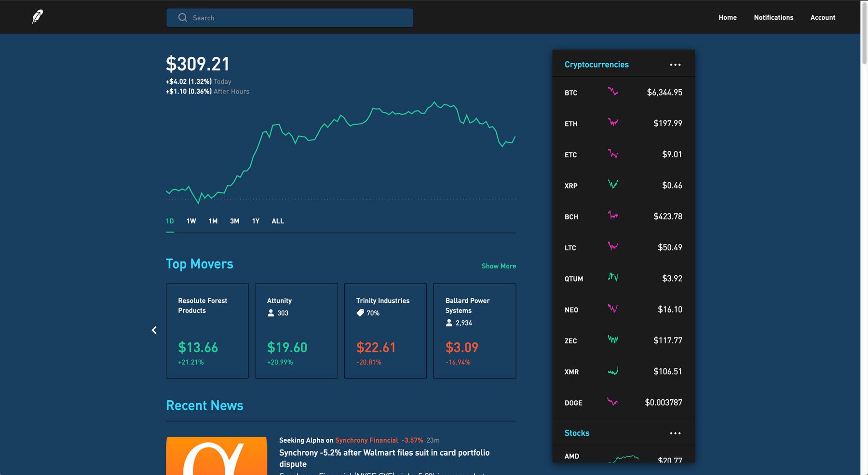Click the search magnifier icon
Screen dimensions: 868x475
pos(182,17)
